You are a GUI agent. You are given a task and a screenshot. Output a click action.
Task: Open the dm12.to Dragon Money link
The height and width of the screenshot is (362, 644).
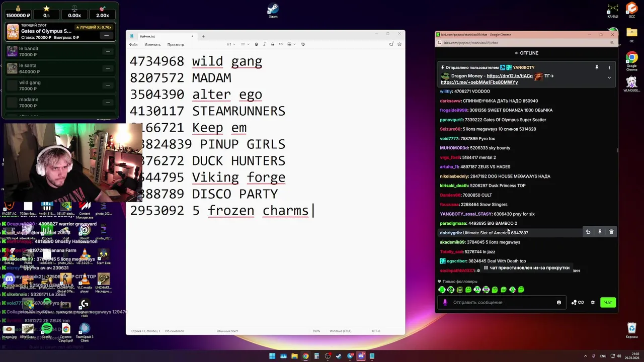click(x=510, y=76)
